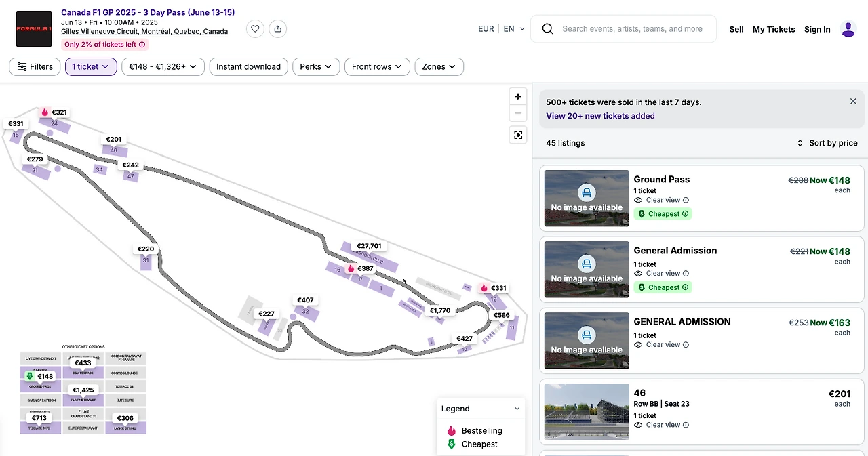Open the price range dropdown
868x456 pixels.
coord(163,66)
